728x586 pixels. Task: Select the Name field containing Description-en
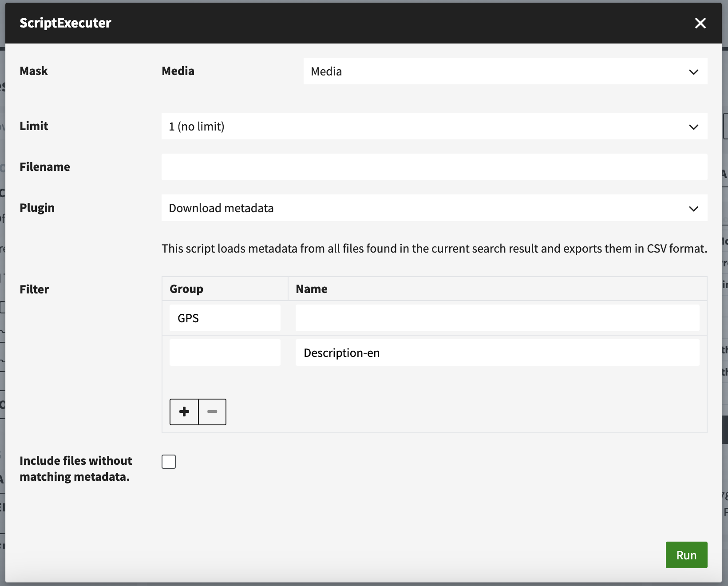(x=497, y=352)
